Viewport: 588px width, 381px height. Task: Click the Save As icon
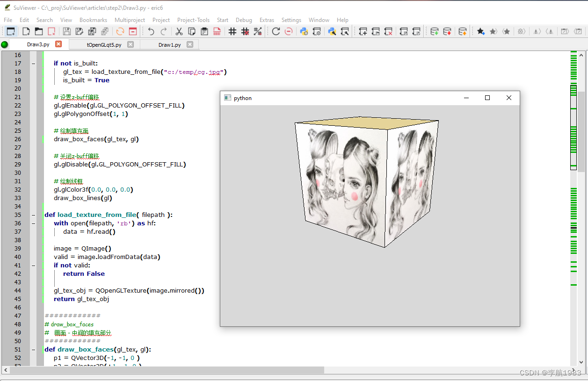click(80, 31)
